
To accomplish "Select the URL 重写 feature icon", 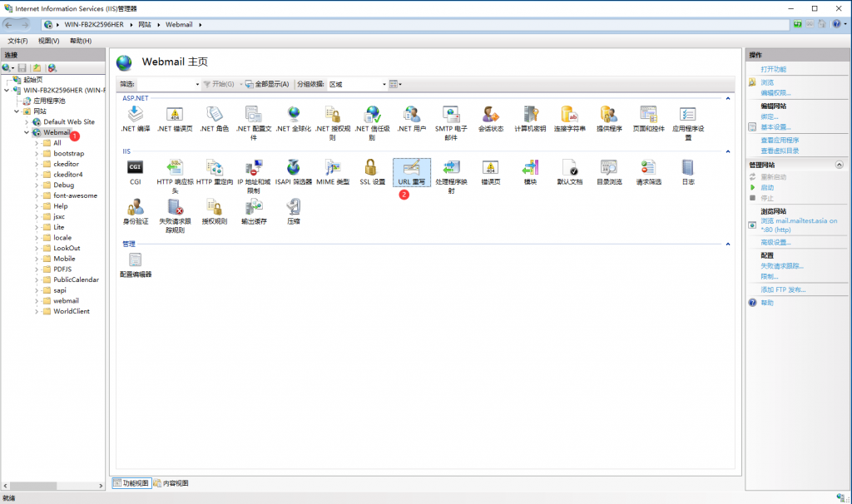I will pos(412,172).
